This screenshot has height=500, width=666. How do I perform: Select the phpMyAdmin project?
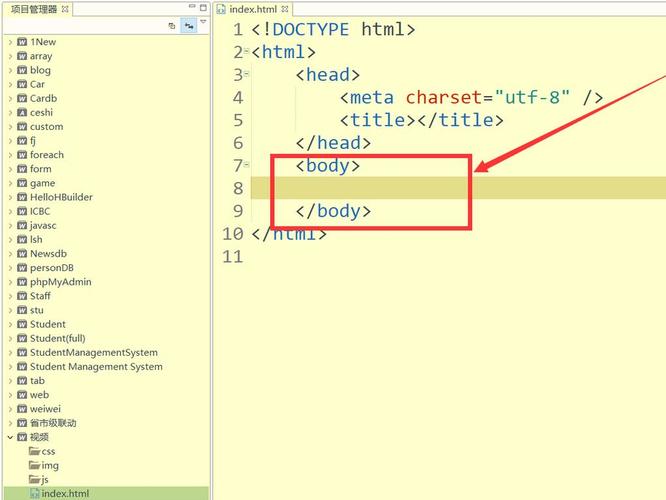tap(60, 282)
